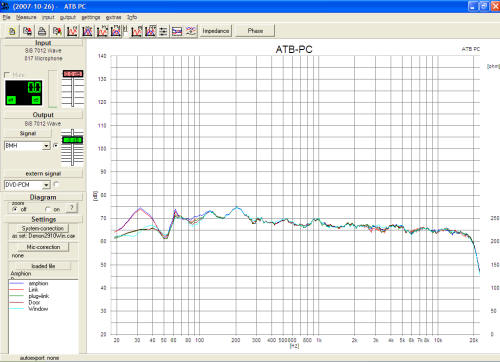This screenshot has width=500, height=362.
Task: Click the multi-curve overlay icon beside Impedance
Action: [191, 31]
